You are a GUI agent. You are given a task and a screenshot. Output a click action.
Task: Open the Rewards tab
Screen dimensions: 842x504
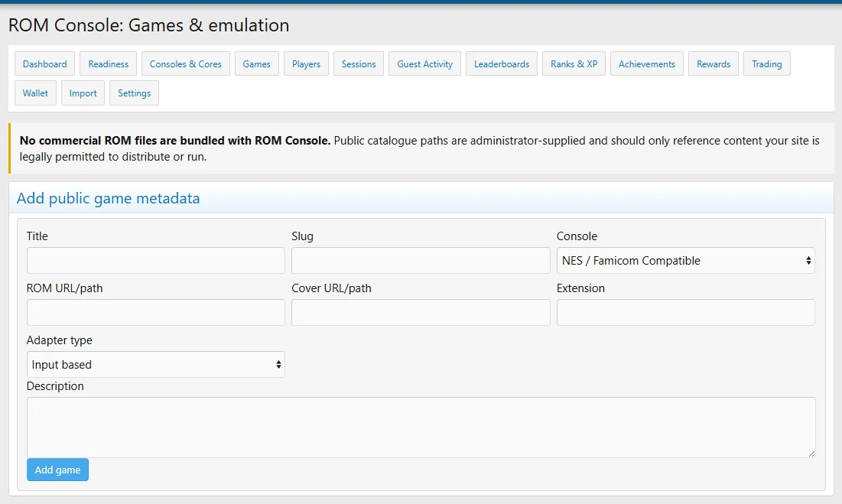coord(714,64)
